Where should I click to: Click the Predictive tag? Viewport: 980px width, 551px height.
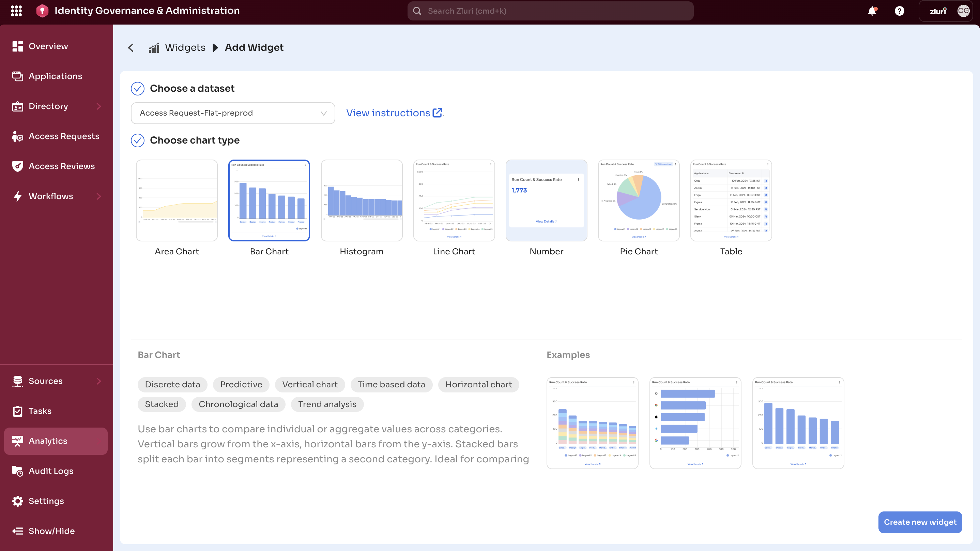click(x=241, y=385)
